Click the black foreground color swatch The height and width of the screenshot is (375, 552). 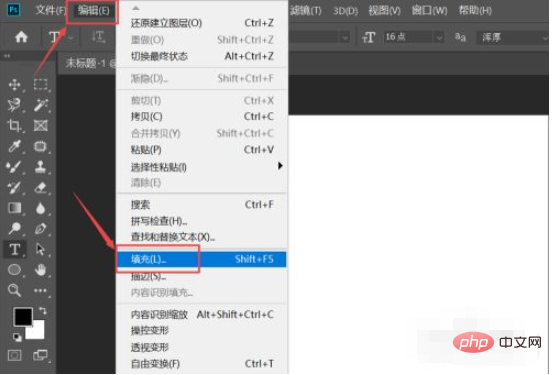[x=23, y=316]
